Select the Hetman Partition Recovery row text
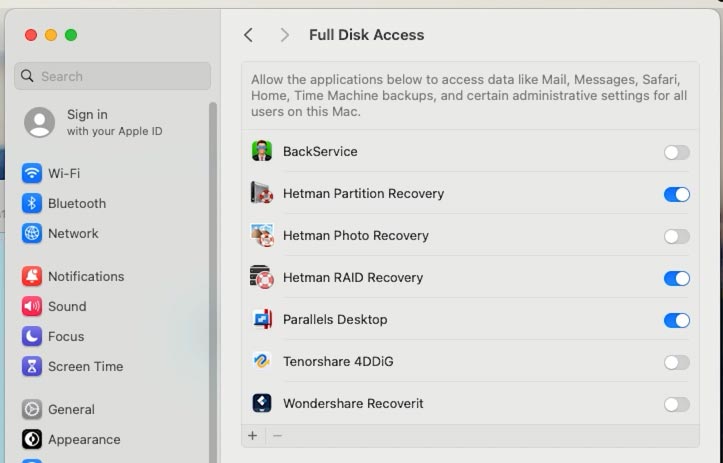This screenshot has height=463, width=723. pos(363,193)
